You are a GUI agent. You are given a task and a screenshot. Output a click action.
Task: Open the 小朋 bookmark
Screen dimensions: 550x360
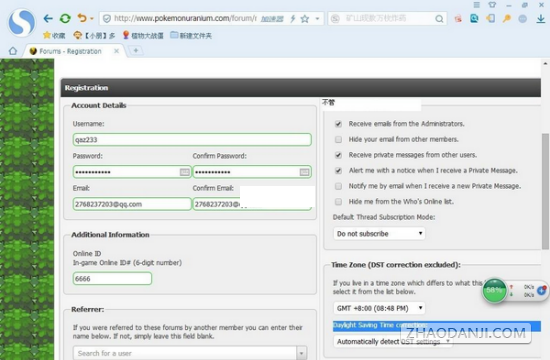(x=94, y=35)
